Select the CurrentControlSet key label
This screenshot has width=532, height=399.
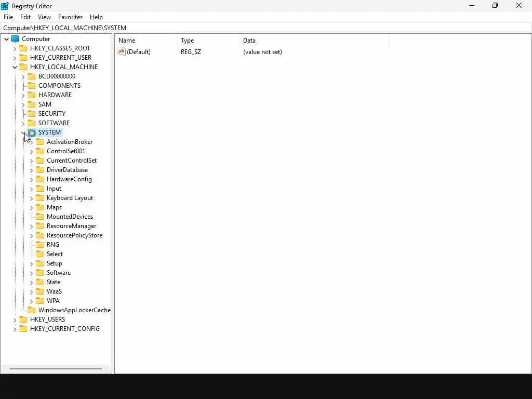tap(72, 161)
